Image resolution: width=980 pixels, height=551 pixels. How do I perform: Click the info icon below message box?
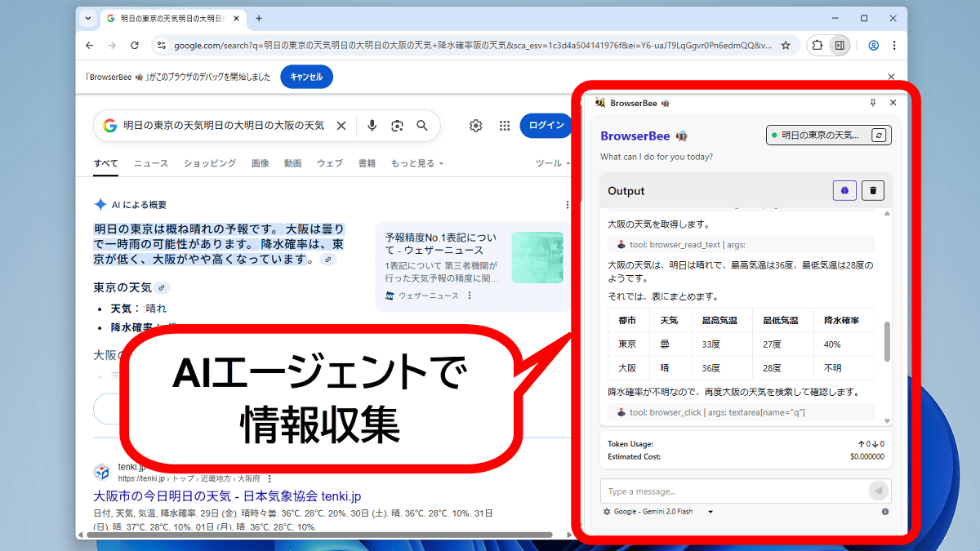pos(885,512)
